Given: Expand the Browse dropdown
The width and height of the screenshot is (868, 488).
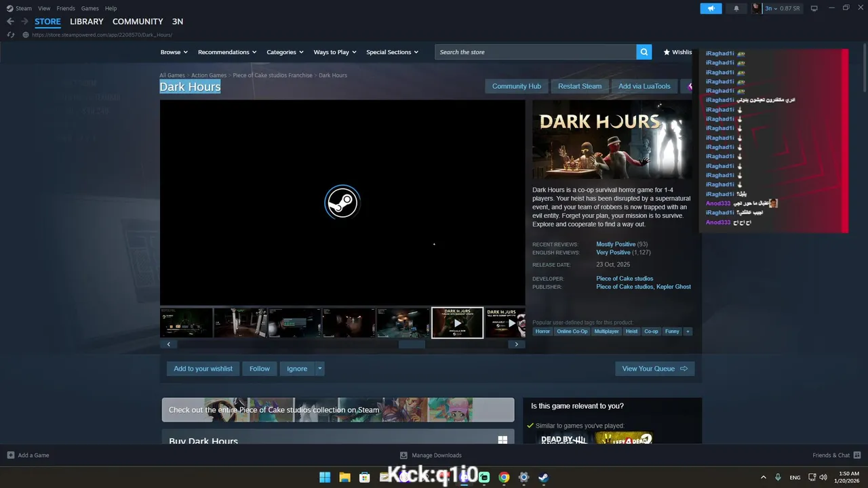Looking at the screenshot, I should (x=174, y=52).
